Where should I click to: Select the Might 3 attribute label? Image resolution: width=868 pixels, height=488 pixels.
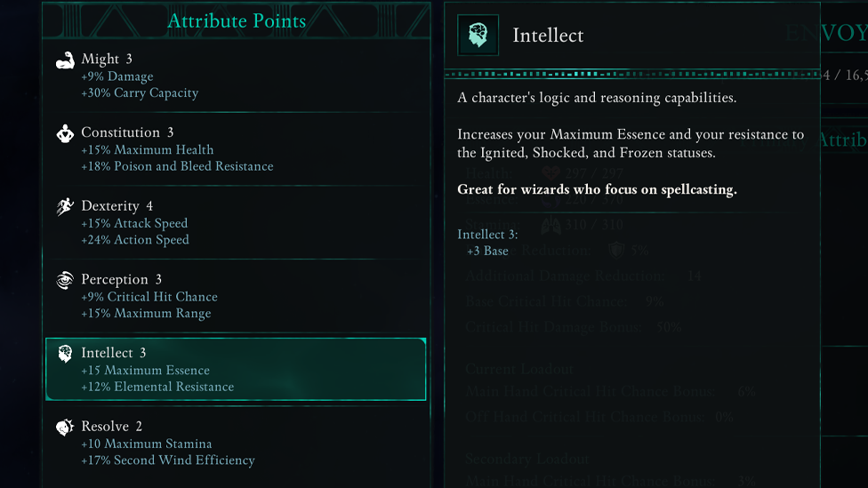[107, 59]
